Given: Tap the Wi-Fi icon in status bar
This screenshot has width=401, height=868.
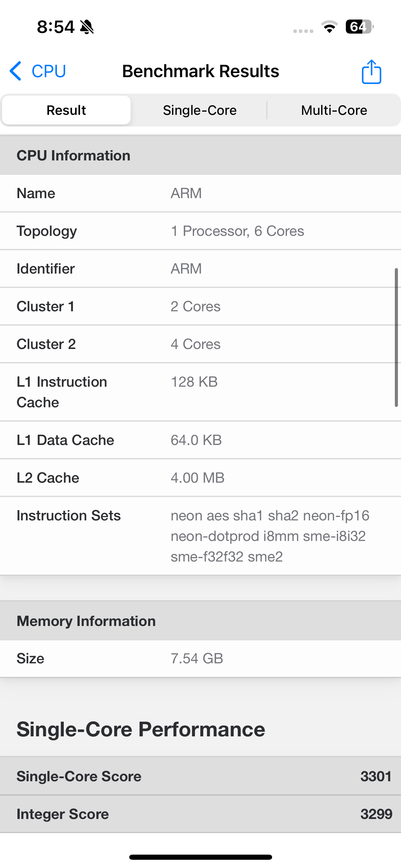Looking at the screenshot, I should pyautogui.click(x=329, y=27).
